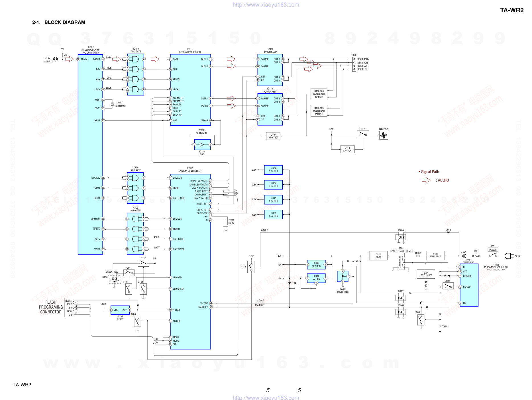Image resolution: width=532 pixels, height=400 pixels.
Task: Click the IC109 AND gate block
Action: click(x=136, y=74)
